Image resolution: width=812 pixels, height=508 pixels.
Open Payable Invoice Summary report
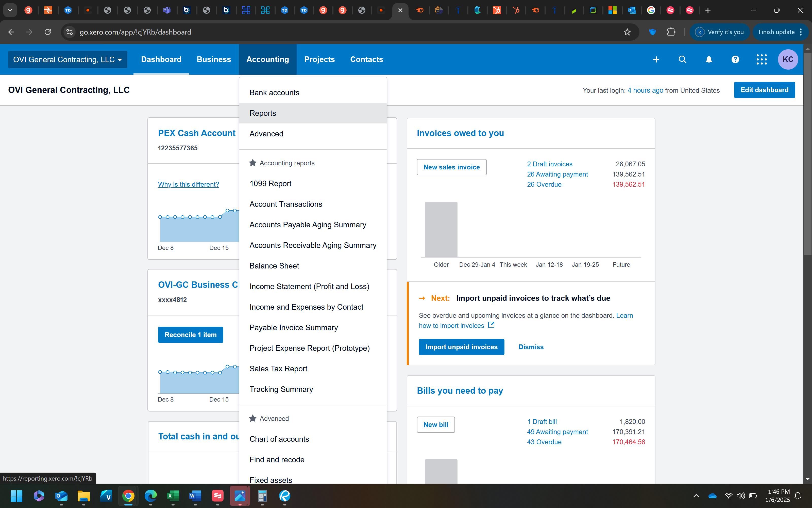(x=313, y=328)
